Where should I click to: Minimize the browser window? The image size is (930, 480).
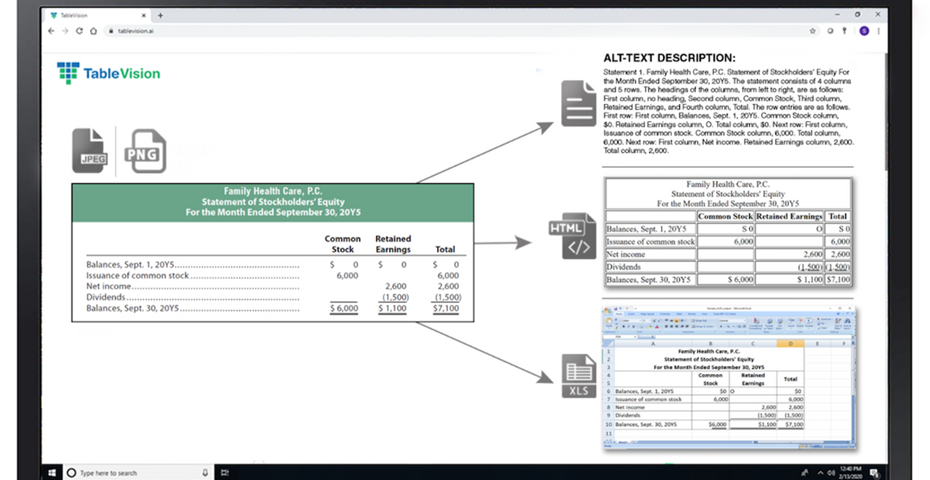837,15
